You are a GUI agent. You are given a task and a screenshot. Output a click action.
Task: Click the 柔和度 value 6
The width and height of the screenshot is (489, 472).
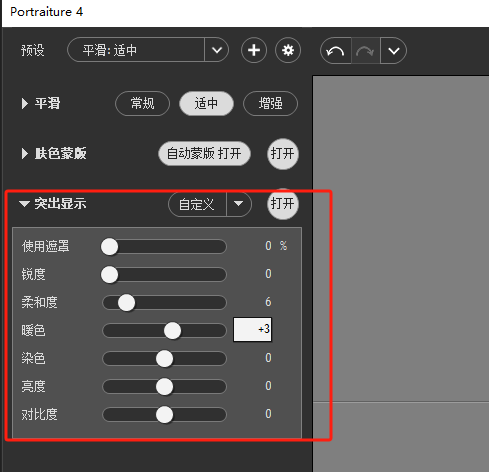click(268, 302)
